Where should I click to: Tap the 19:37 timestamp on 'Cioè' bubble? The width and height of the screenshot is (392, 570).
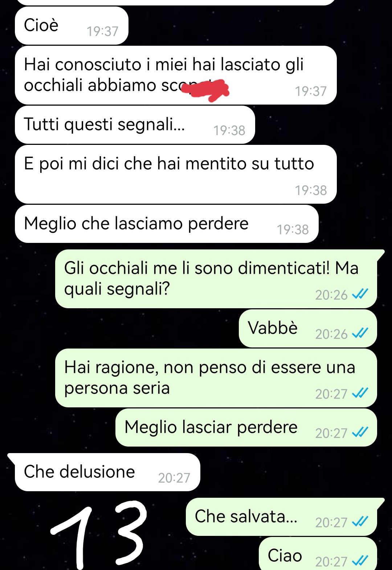tap(103, 31)
